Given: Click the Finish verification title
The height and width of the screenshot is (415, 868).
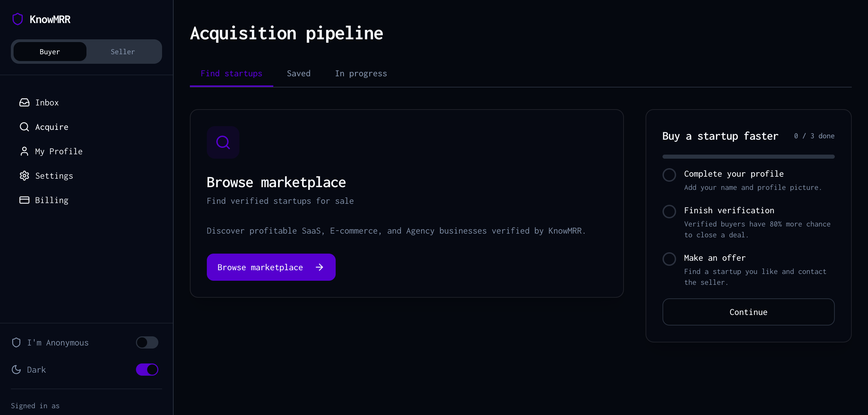Looking at the screenshot, I should click(x=729, y=211).
